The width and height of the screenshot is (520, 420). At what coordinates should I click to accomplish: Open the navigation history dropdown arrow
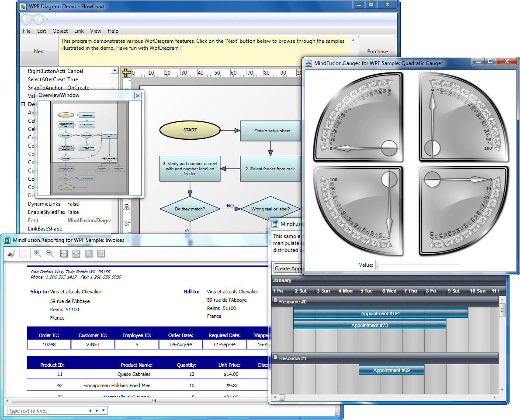coord(47,20)
